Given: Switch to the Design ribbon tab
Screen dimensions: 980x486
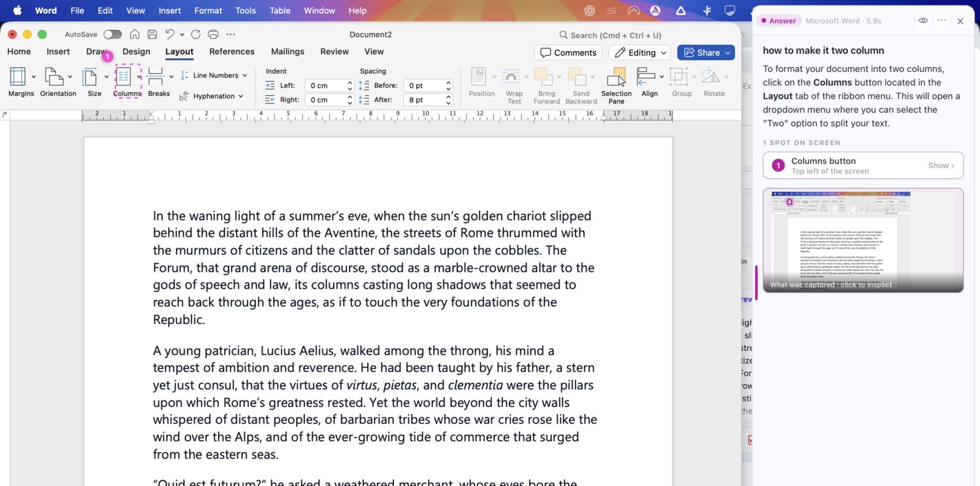Looking at the screenshot, I should pos(137,52).
